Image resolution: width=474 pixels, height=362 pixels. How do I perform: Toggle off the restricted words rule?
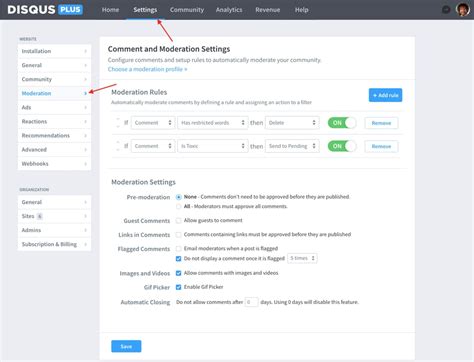coord(342,123)
